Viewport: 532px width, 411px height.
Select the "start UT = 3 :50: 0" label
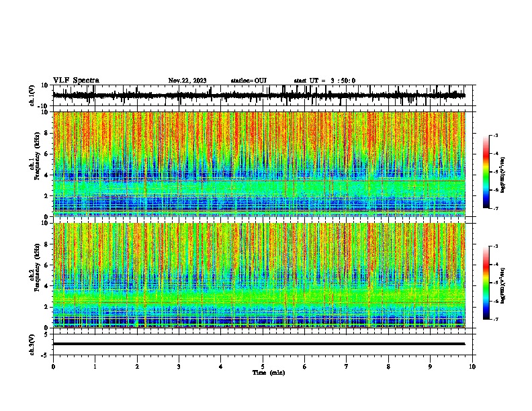pyautogui.click(x=324, y=81)
